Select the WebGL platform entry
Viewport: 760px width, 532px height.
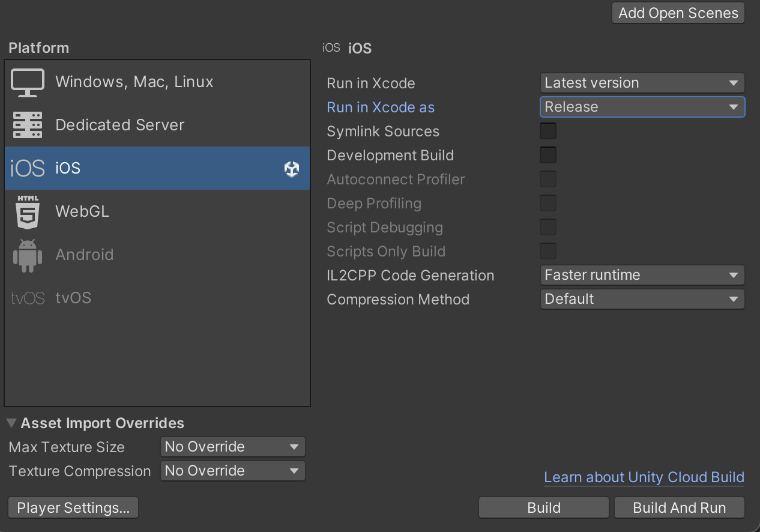pos(82,212)
